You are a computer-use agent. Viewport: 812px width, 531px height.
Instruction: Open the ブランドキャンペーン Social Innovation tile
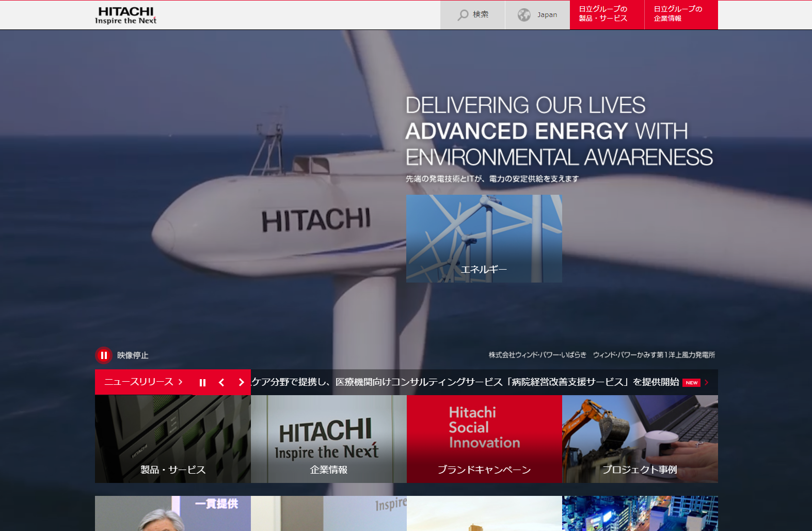(484, 439)
